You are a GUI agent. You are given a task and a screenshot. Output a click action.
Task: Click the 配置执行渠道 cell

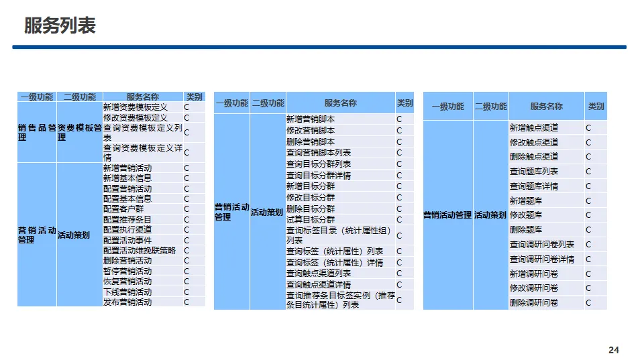pyautogui.click(x=143, y=229)
